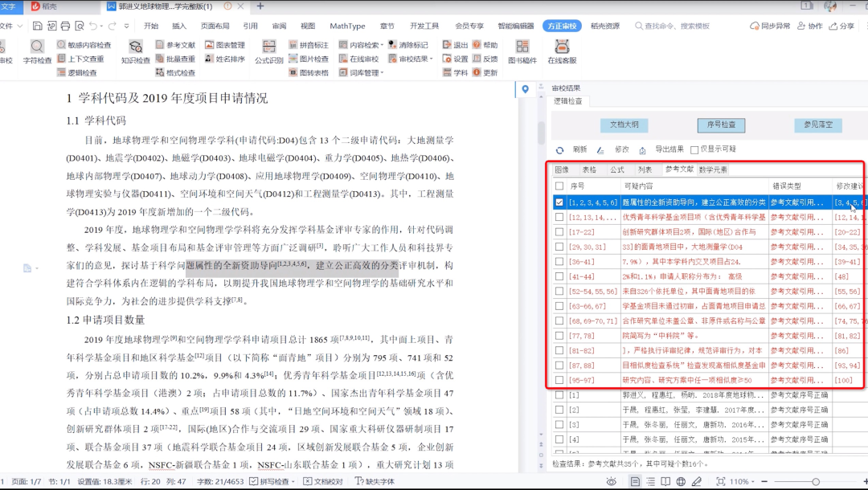Click 分享 share button

click(841, 26)
